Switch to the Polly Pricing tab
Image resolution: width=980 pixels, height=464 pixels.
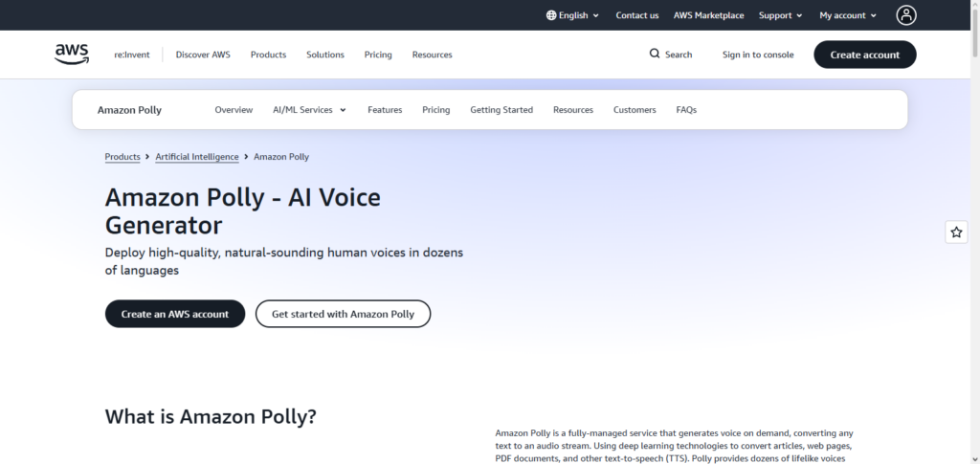tap(436, 110)
